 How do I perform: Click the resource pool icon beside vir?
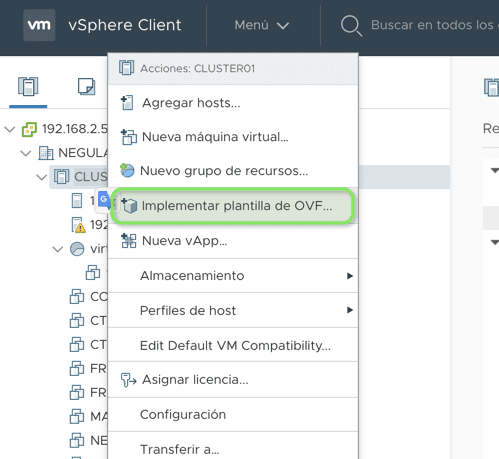[x=77, y=249]
